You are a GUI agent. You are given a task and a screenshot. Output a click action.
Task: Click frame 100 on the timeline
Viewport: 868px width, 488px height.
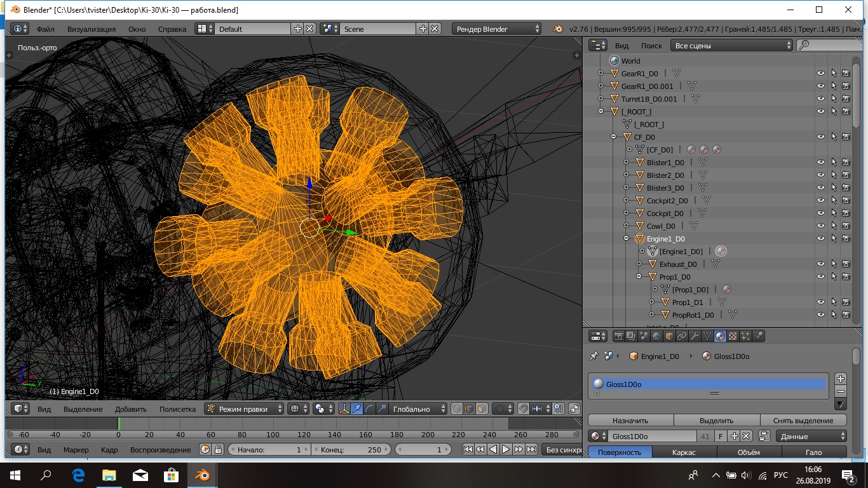[x=273, y=435]
